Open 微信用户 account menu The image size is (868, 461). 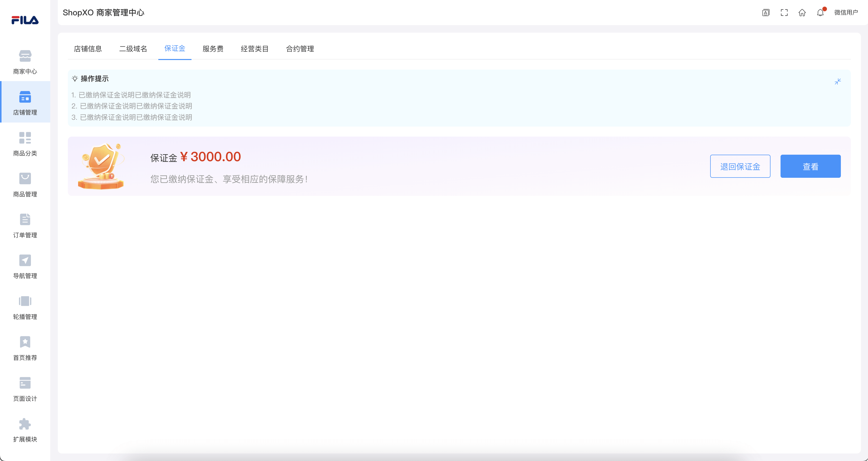[846, 13]
